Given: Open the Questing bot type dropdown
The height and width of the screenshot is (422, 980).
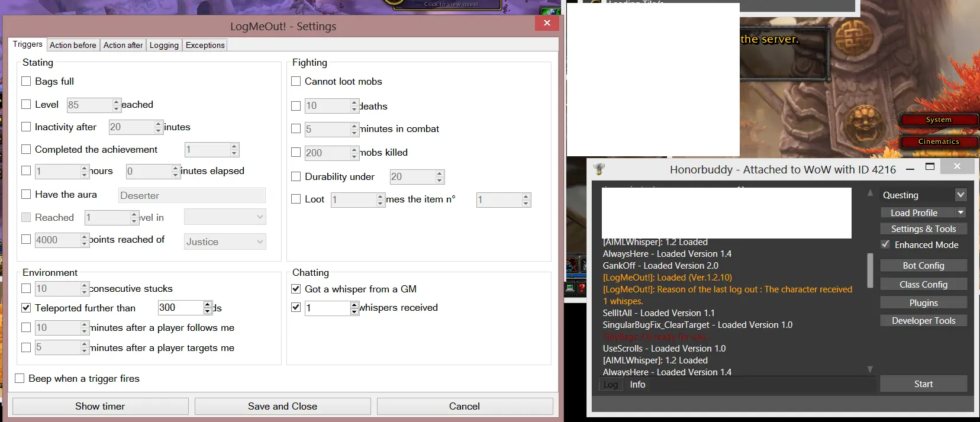Looking at the screenshot, I should click(923, 195).
